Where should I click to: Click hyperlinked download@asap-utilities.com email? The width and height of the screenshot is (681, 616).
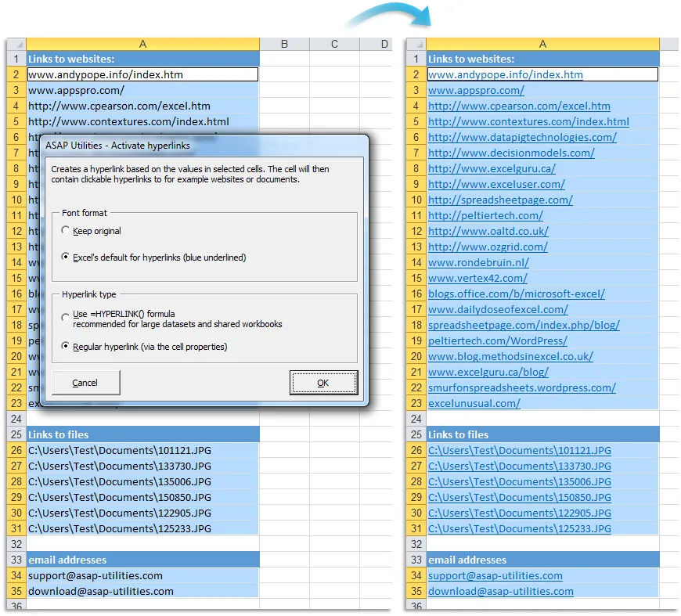click(x=501, y=591)
